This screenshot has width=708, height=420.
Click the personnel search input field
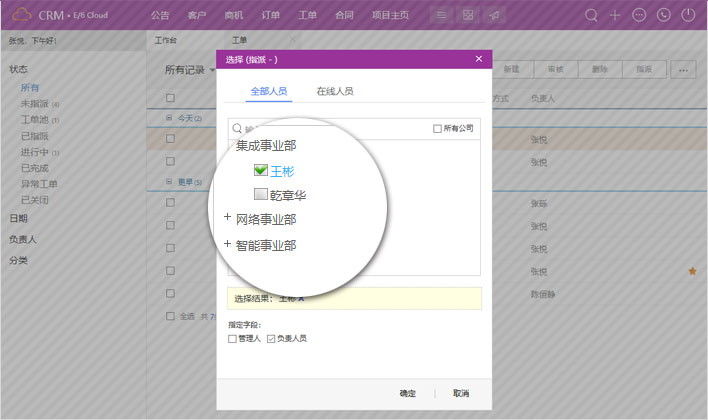[x=330, y=128]
